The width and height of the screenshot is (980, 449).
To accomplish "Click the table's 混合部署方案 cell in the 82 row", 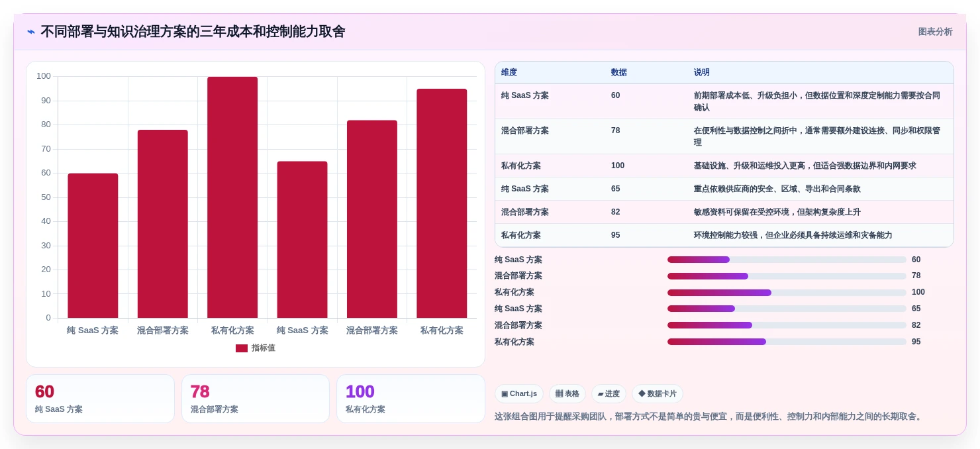I will 525,212.
